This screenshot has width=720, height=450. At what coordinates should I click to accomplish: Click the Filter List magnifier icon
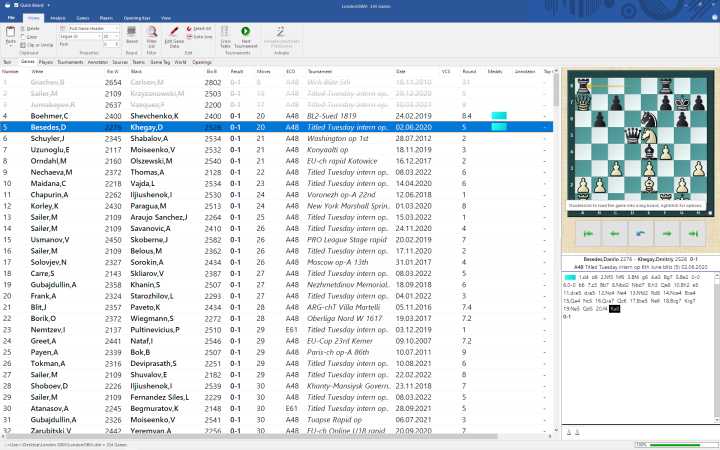click(152, 31)
